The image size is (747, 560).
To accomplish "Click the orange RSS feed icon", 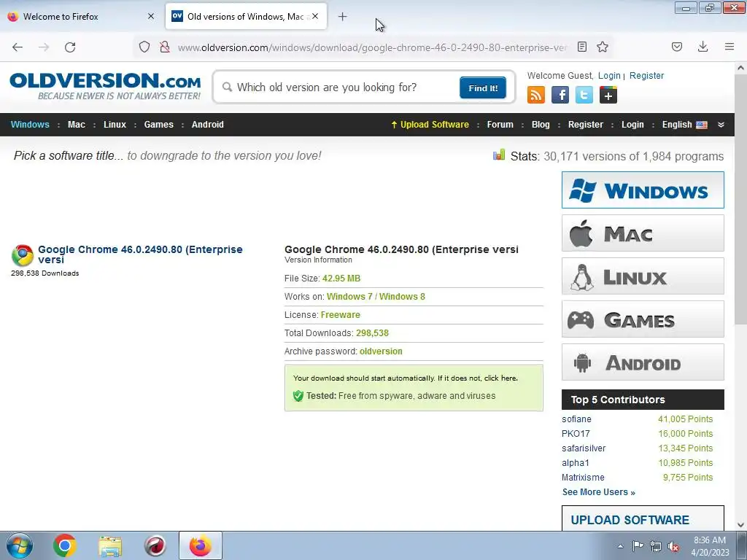I will tap(536, 95).
